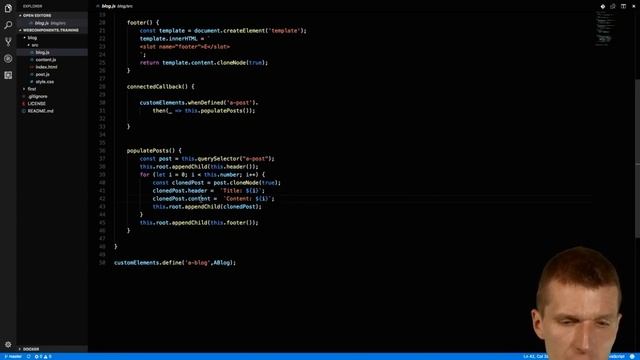Click the Open Changes editor icon

pyautogui.click(x=613, y=6)
